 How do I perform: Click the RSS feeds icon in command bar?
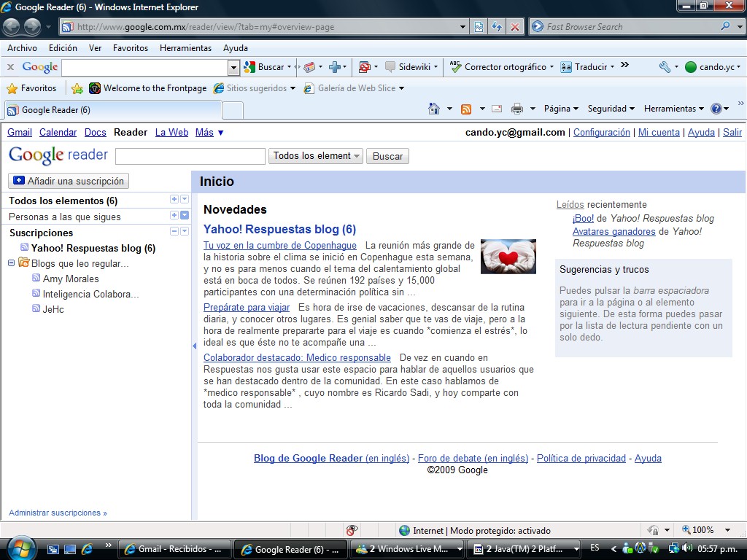(465, 109)
